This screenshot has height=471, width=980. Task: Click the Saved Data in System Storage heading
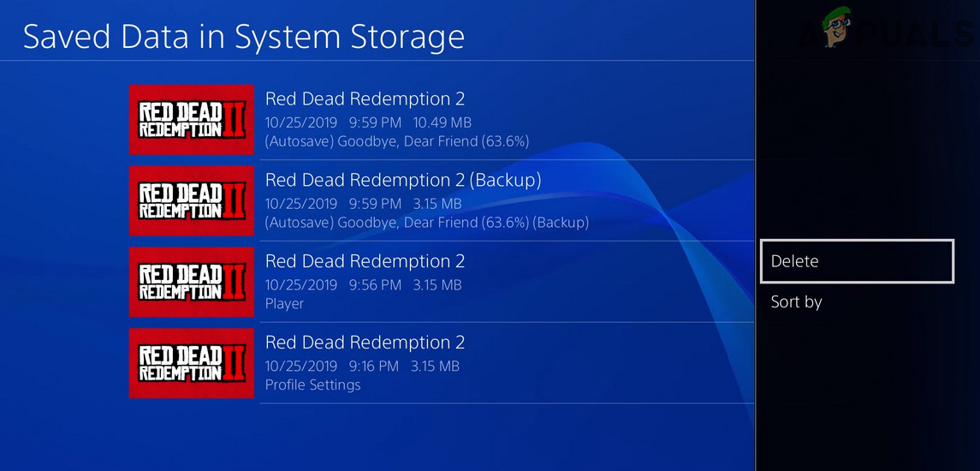pos(244,37)
